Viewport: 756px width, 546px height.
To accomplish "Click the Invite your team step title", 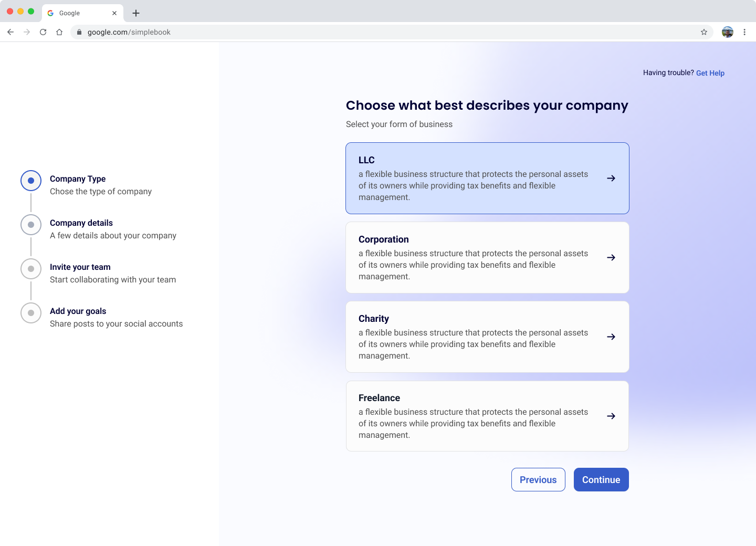I will tap(80, 267).
